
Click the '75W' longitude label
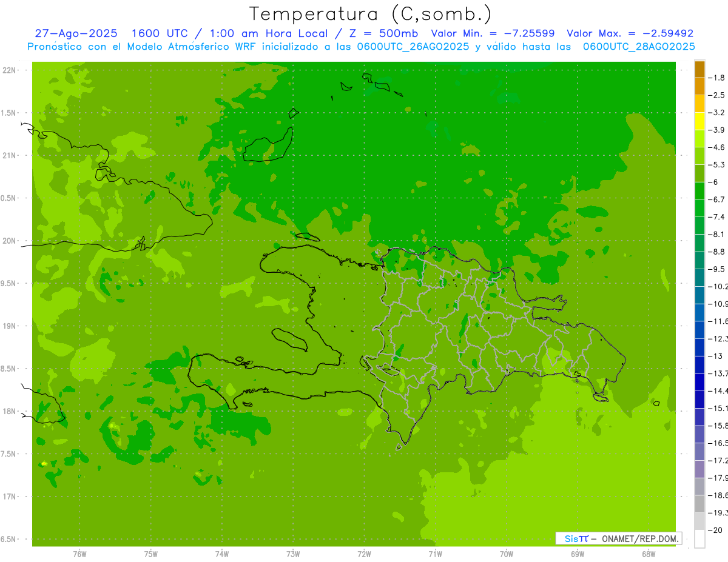pos(151,554)
